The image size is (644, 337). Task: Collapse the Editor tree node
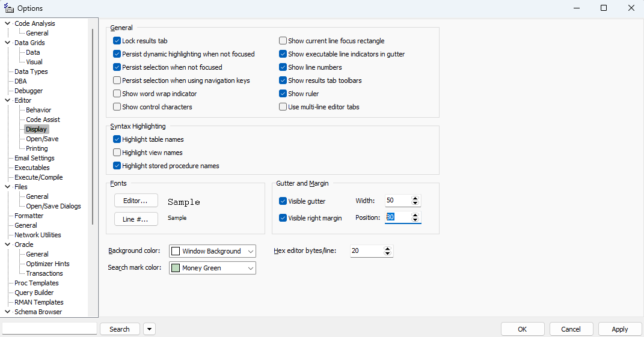[7, 100]
